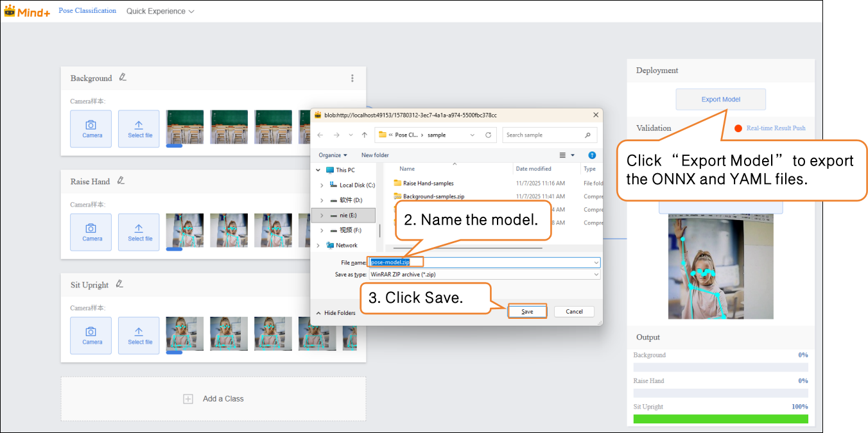This screenshot has width=868, height=433.
Task: Click the Export Model button
Action: pos(720,99)
